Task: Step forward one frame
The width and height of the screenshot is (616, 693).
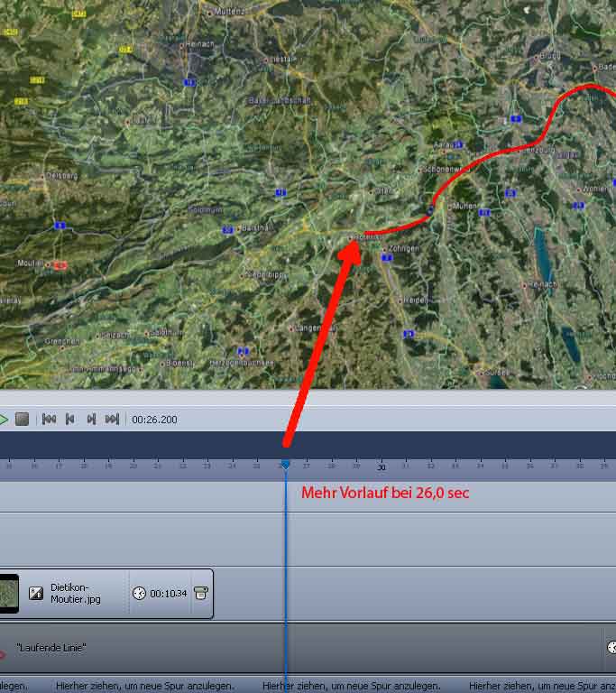Action: (91, 420)
